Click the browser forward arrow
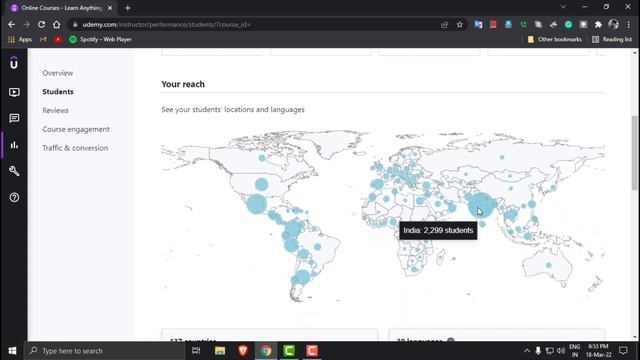Image resolution: width=640 pixels, height=360 pixels. tap(27, 24)
